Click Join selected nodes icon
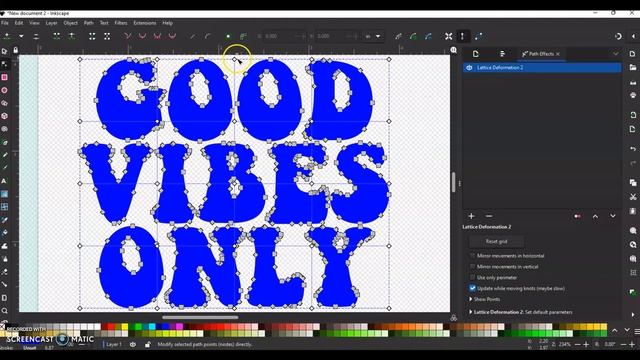 (56, 36)
